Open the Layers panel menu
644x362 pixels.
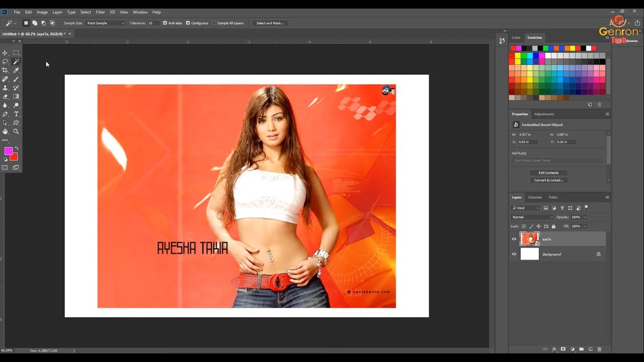(x=607, y=197)
